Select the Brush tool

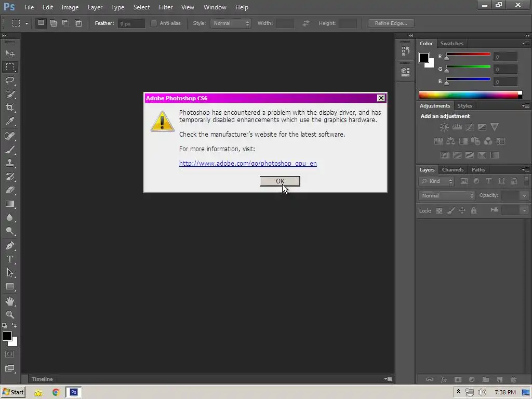10,150
